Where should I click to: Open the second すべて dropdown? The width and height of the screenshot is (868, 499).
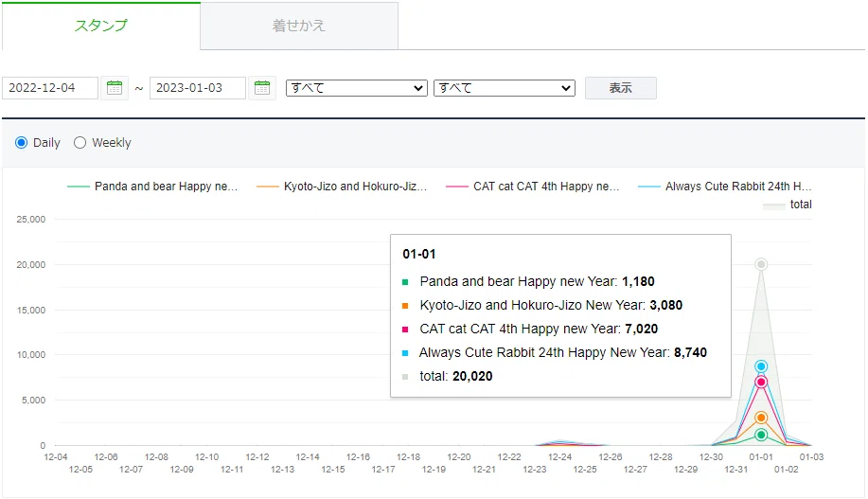[x=505, y=88]
